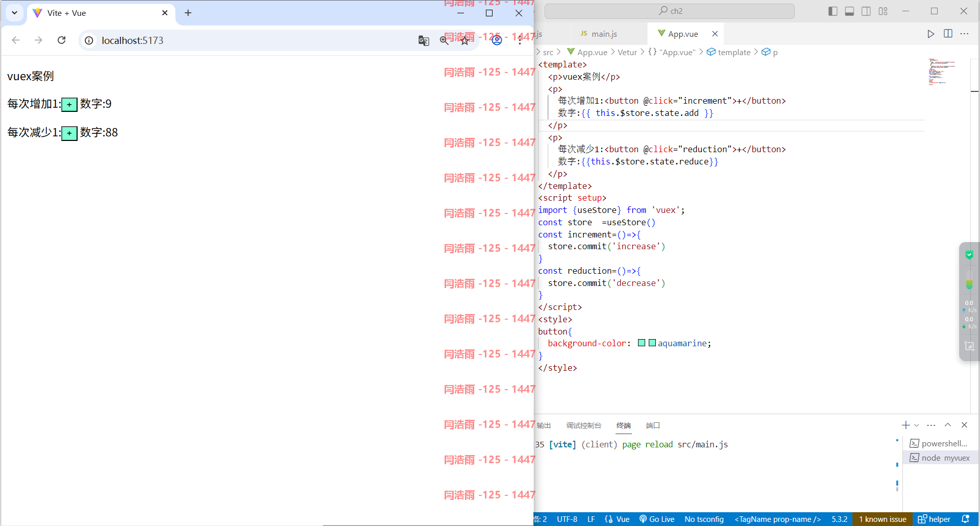The width and height of the screenshot is (980, 526).
Task: Click UTF-8 encoding in status bar
Action: click(x=567, y=519)
